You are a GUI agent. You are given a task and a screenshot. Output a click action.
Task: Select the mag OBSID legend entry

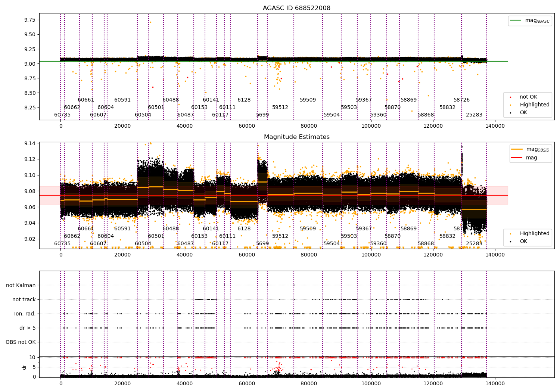point(530,149)
